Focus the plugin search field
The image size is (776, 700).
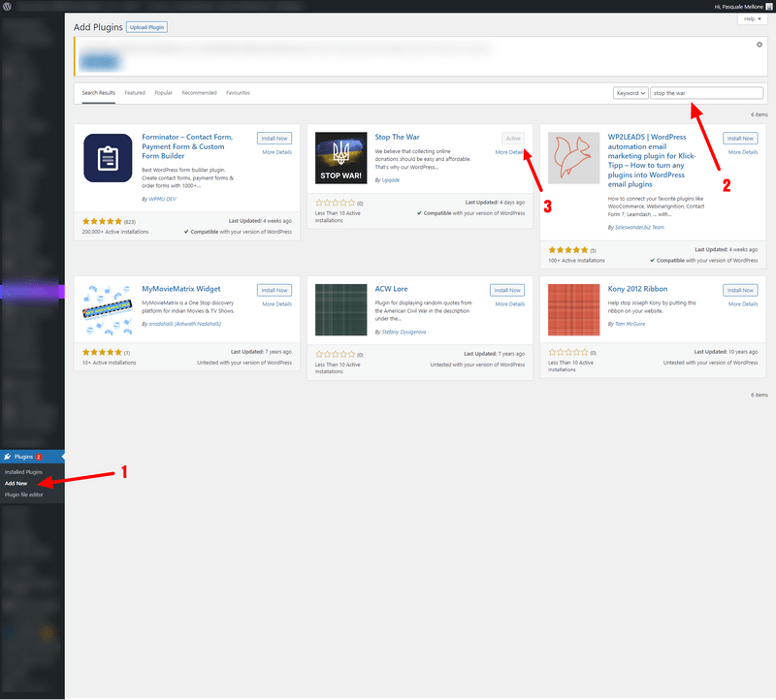tap(707, 93)
